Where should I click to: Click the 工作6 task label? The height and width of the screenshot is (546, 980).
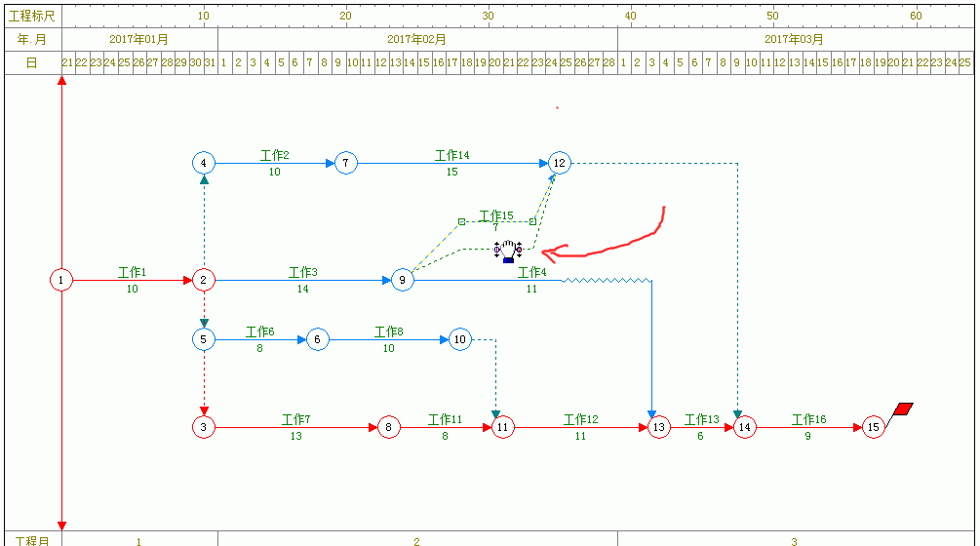click(260, 331)
